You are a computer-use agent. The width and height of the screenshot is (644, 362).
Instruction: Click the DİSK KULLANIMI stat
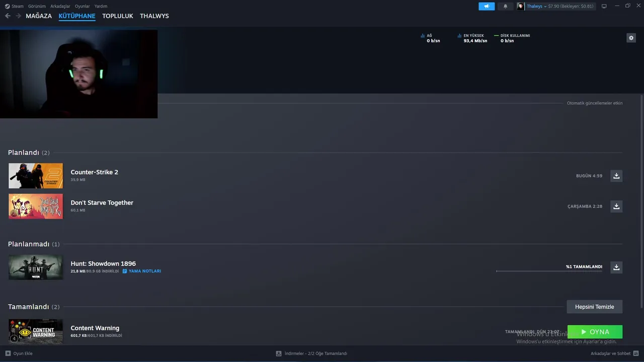(512, 38)
